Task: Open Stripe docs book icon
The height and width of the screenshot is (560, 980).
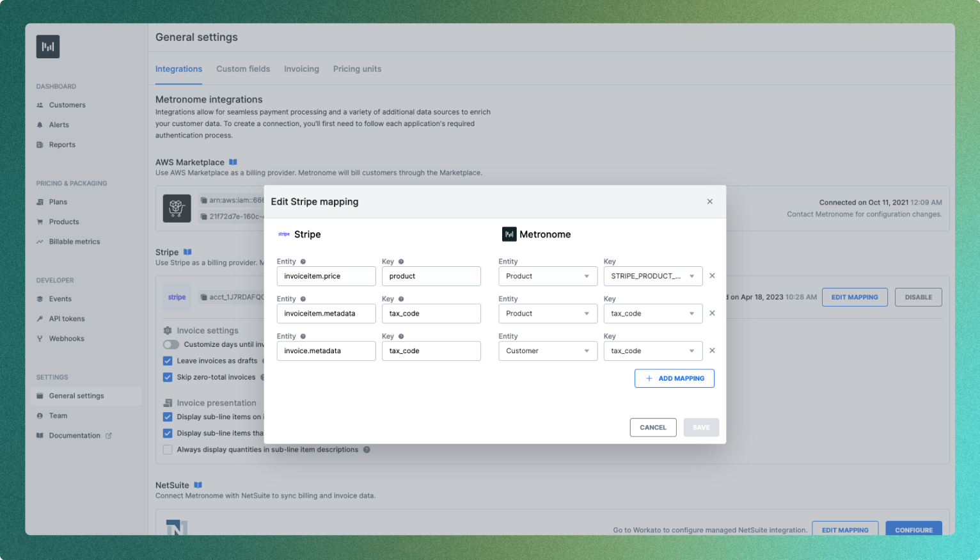Action: 187,252
